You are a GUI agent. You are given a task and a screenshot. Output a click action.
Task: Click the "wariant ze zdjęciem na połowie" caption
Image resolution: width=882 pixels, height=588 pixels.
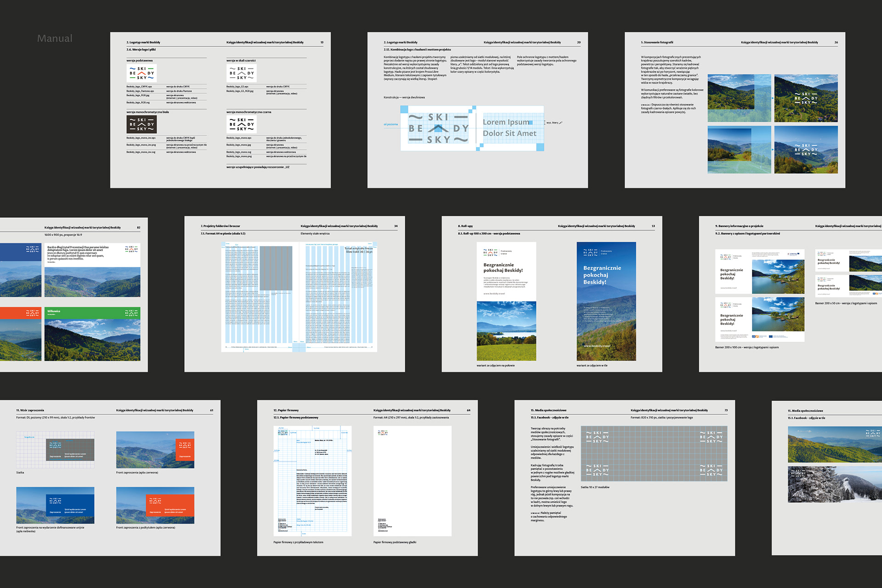pos(496,366)
